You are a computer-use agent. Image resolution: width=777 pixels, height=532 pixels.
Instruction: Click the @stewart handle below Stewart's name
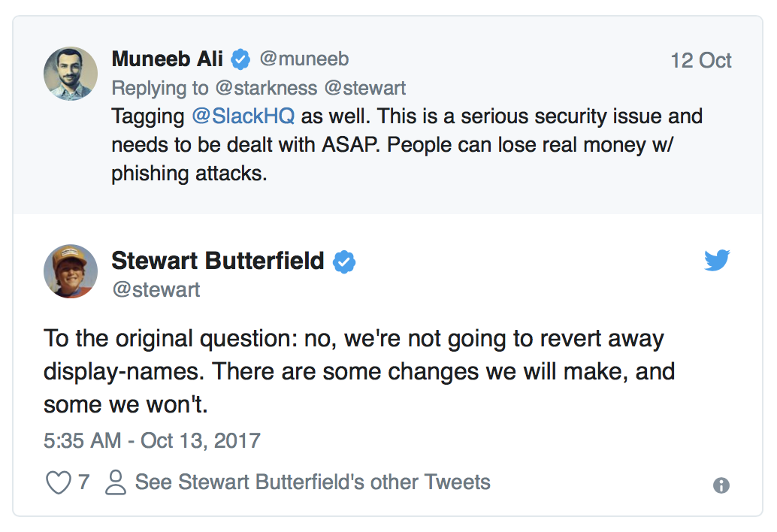click(156, 290)
